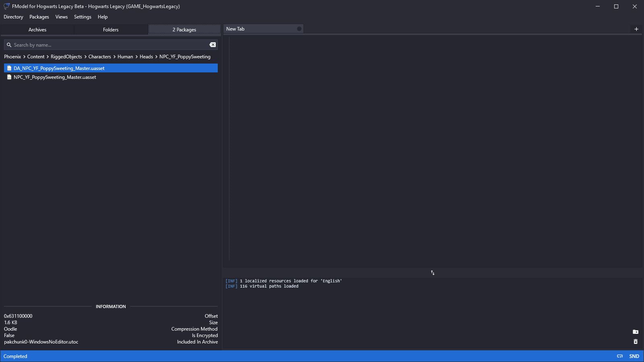Select DA_NPC_YF_PoppySweeting_Master.uasset
The image size is (644, 362).
(111, 68)
